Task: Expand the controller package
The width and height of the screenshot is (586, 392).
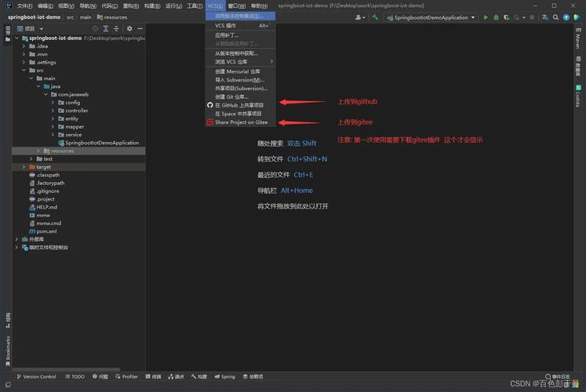Action: pyautogui.click(x=53, y=111)
